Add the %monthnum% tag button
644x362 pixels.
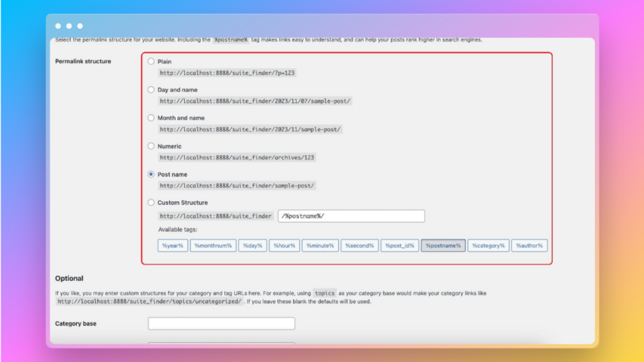213,246
